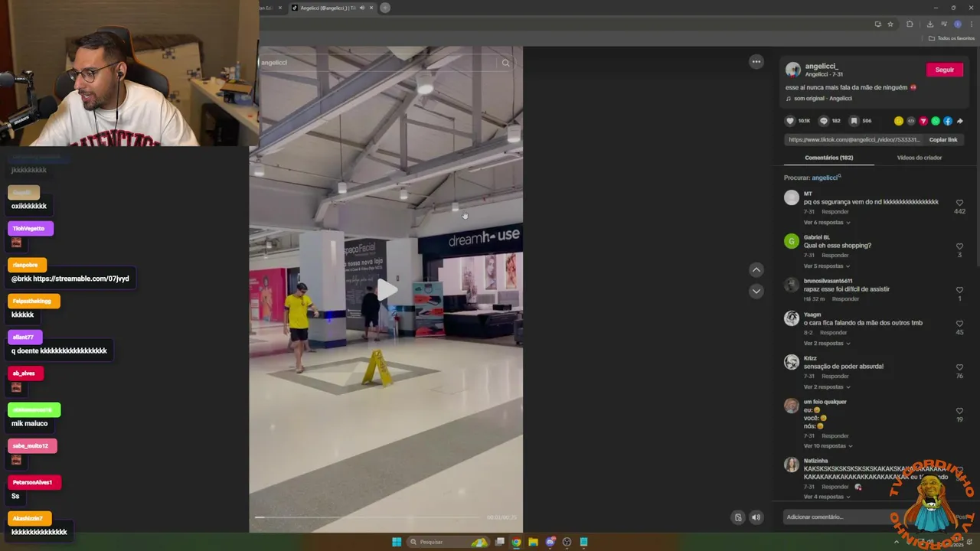Click the auto-scroll icon beside the volume button
980x551 pixels.
[738, 517]
